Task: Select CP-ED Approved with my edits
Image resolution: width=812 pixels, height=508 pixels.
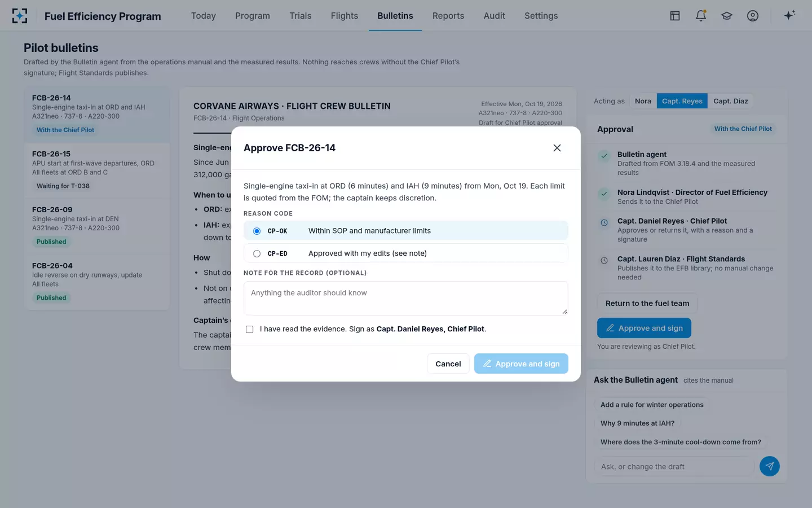Action: click(x=405, y=253)
